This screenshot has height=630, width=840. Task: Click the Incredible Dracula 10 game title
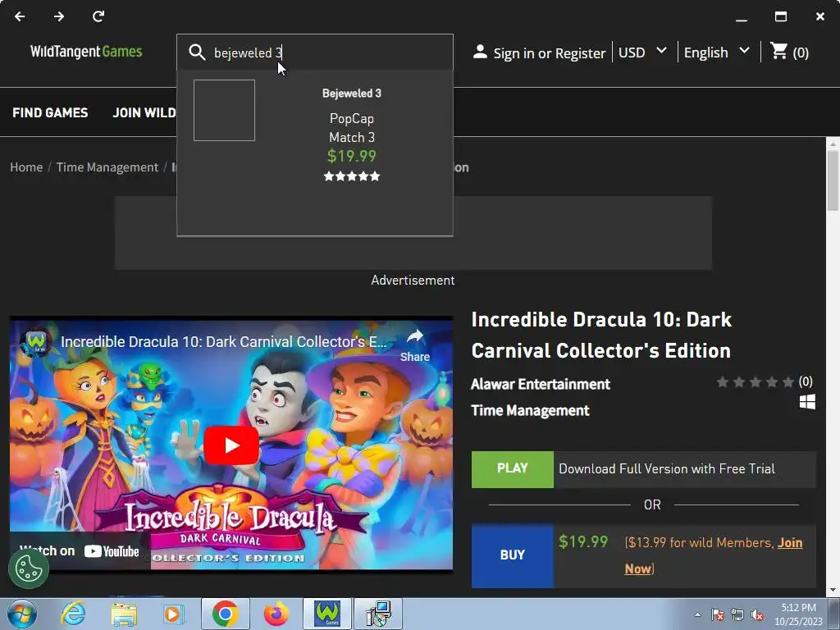601,335
